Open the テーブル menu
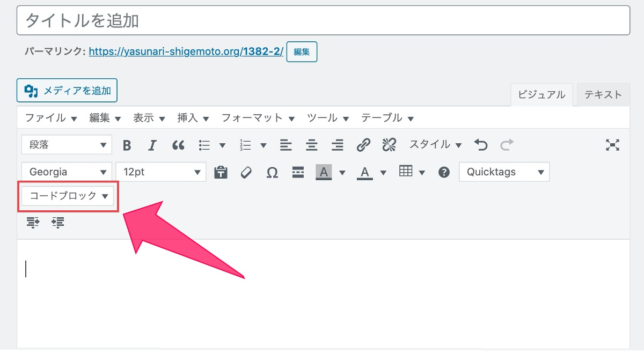This screenshot has width=644, height=354. (387, 118)
